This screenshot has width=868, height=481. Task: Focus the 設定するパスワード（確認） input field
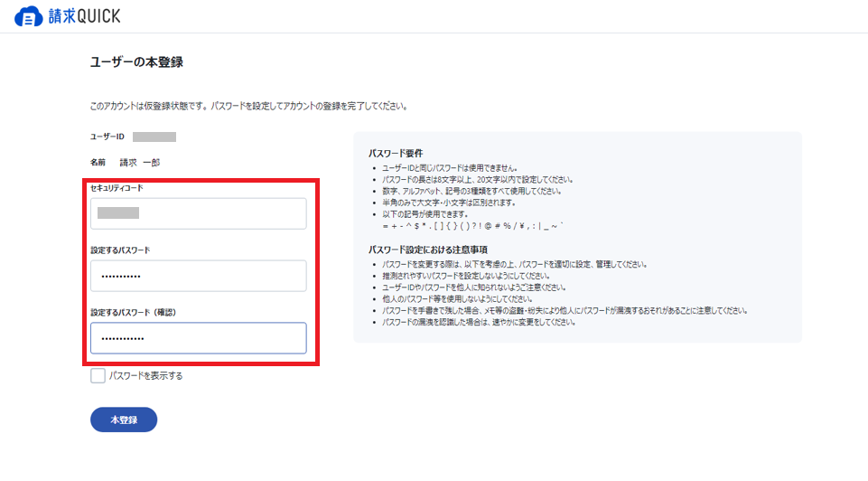pos(198,337)
